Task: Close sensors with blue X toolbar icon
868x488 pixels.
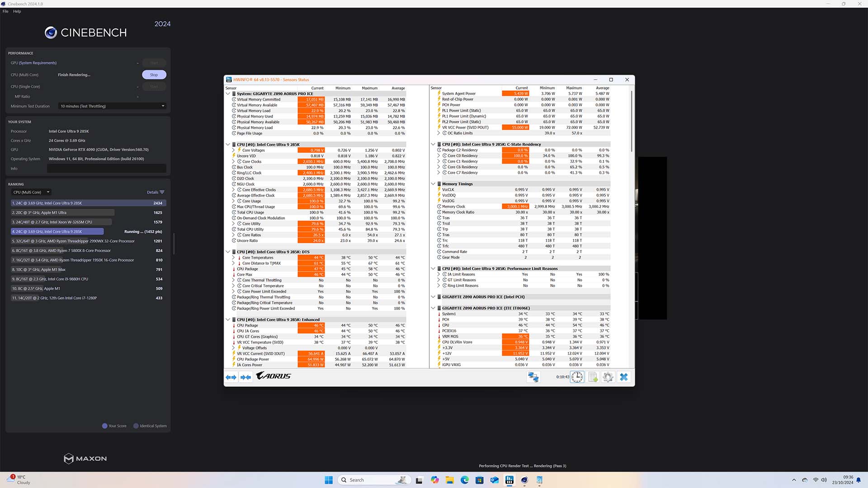Action: tap(624, 377)
